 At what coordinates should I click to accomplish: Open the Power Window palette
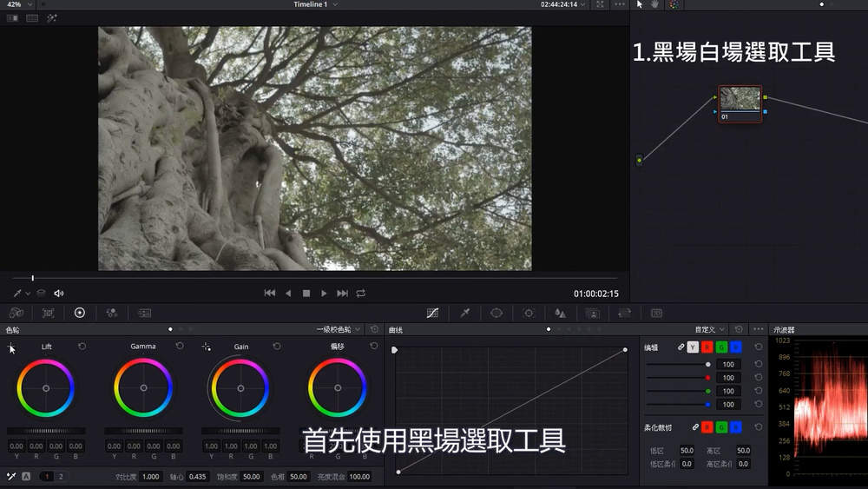pos(496,313)
